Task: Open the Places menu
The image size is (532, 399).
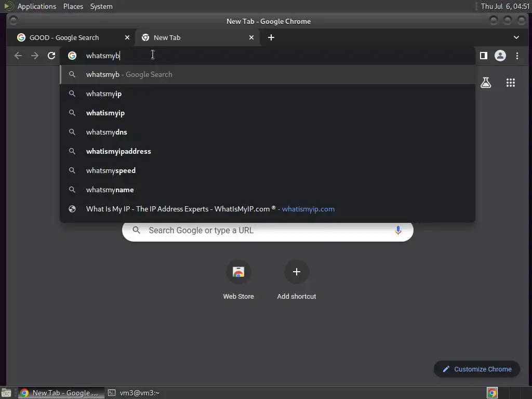Action: pos(73,6)
